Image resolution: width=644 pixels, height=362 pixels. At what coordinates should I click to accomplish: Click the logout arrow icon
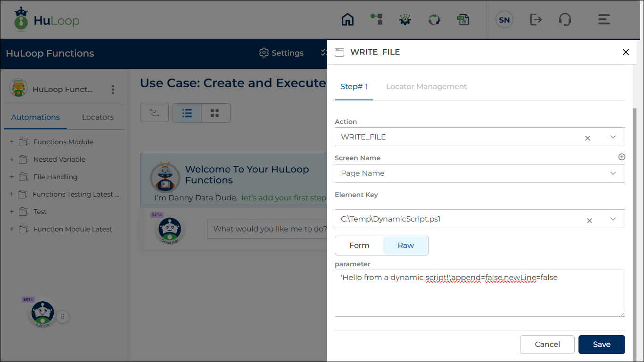coord(536,19)
